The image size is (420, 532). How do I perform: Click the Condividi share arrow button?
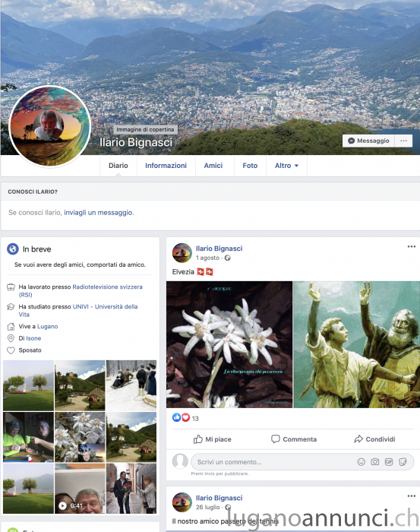click(x=374, y=439)
